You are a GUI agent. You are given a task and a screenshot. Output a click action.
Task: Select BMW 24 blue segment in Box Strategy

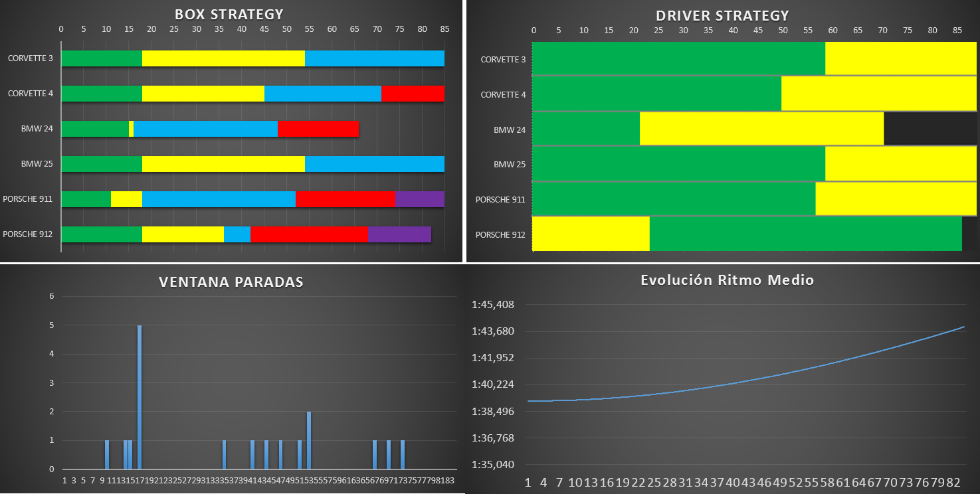[x=205, y=129]
